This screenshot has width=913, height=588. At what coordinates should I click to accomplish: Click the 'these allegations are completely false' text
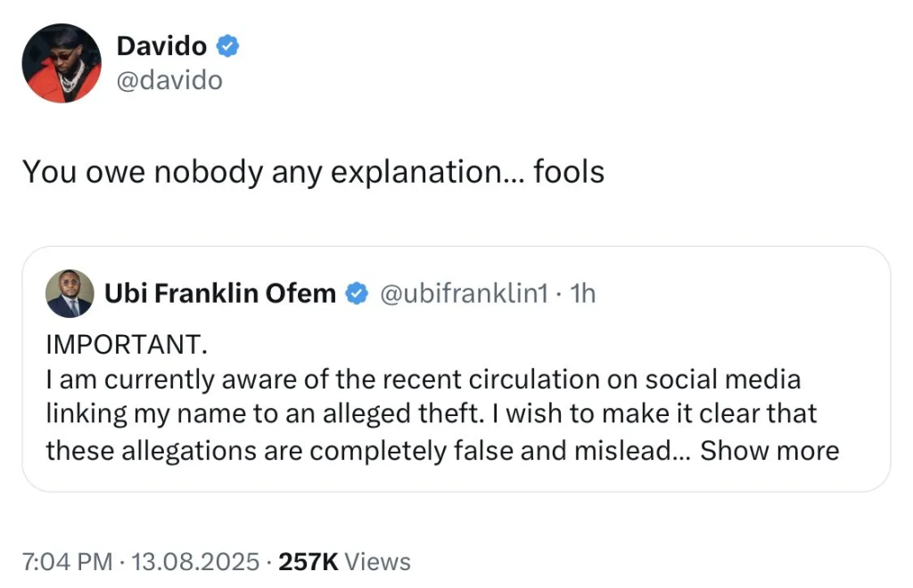click(357, 451)
